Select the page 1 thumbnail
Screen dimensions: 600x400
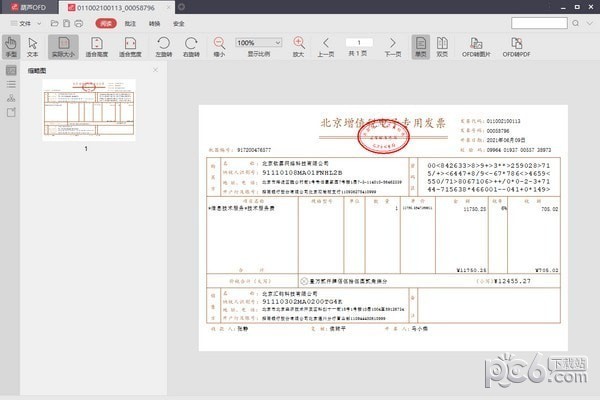[x=89, y=110]
